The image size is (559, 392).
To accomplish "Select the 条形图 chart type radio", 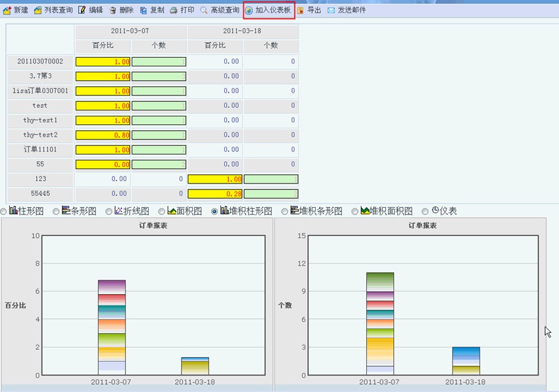I will point(57,211).
